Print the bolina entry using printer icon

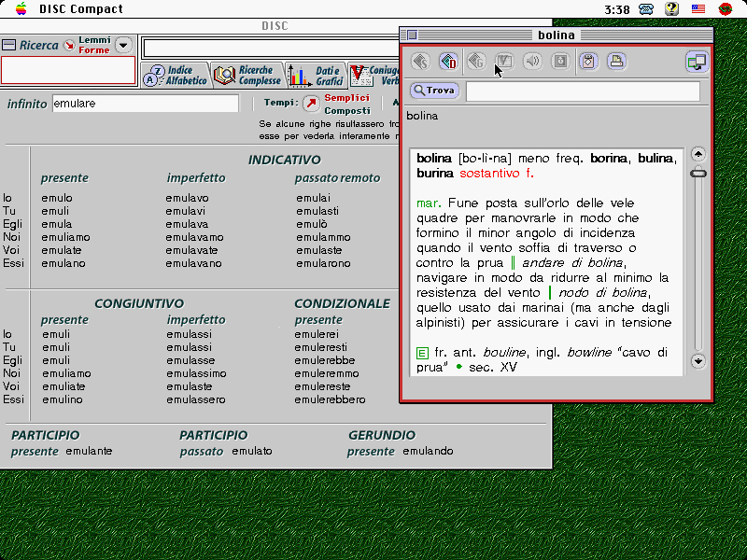616,62
